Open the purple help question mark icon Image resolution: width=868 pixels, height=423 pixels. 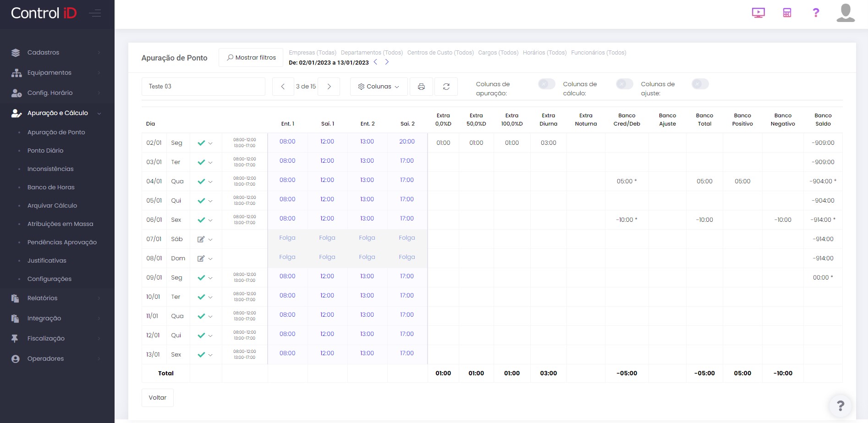coord(816,13)
